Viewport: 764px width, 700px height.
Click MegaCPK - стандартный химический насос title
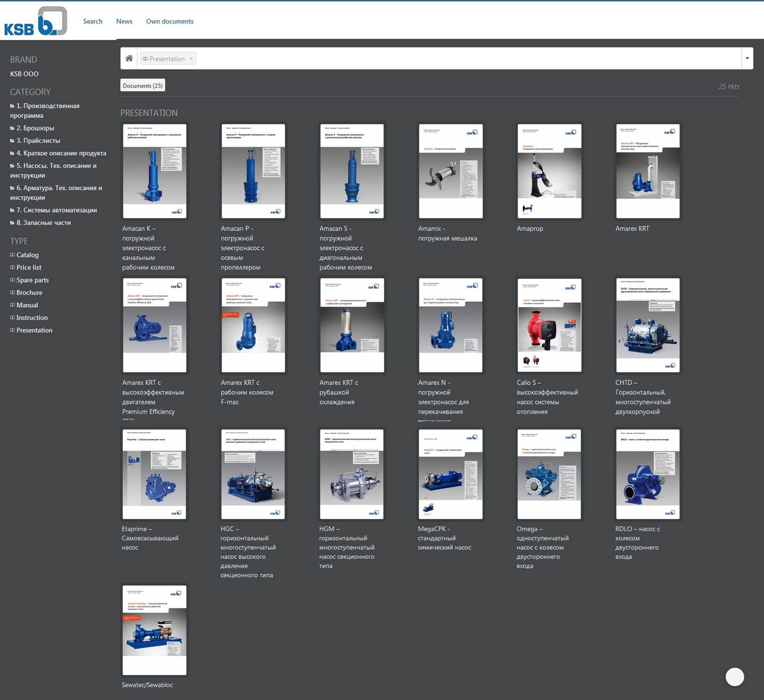point(445,538)
